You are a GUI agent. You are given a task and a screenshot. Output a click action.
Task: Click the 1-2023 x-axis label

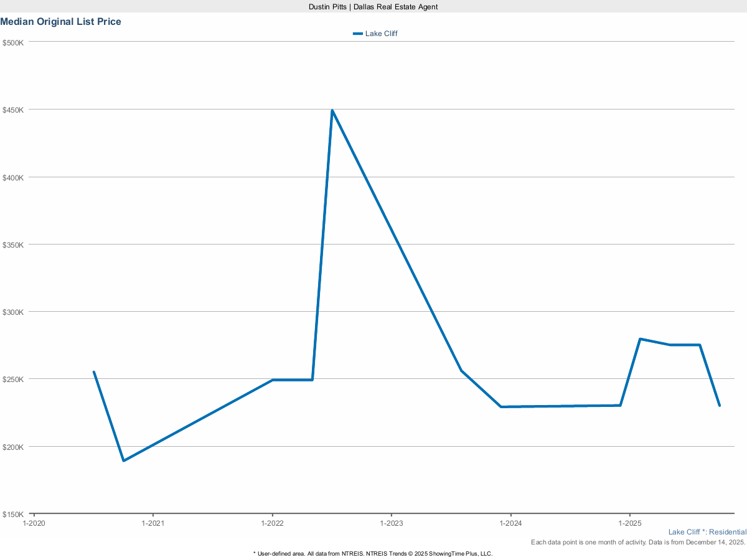[391, 524]
